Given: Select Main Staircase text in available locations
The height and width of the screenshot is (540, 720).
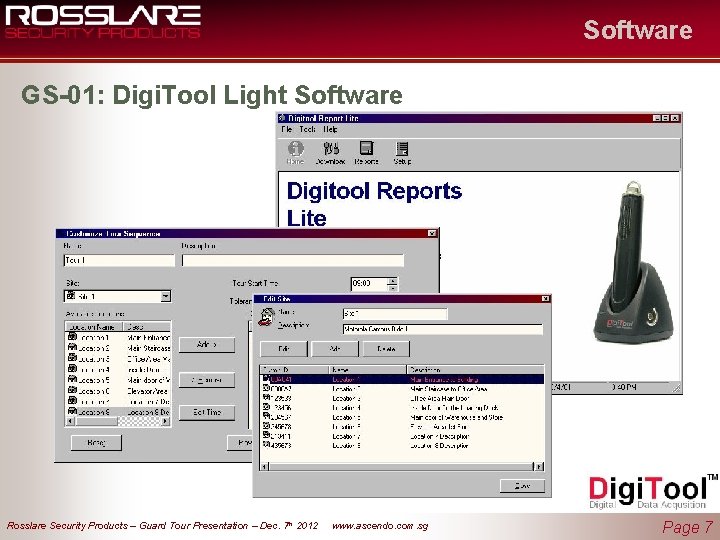Looking at the screenshot, I should (149, 349).
